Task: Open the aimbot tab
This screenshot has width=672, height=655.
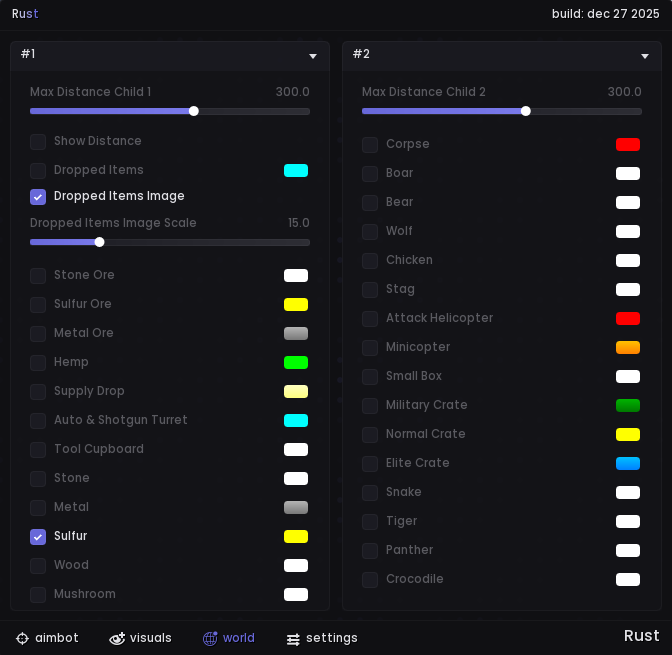Action: [x=47, y=638]
